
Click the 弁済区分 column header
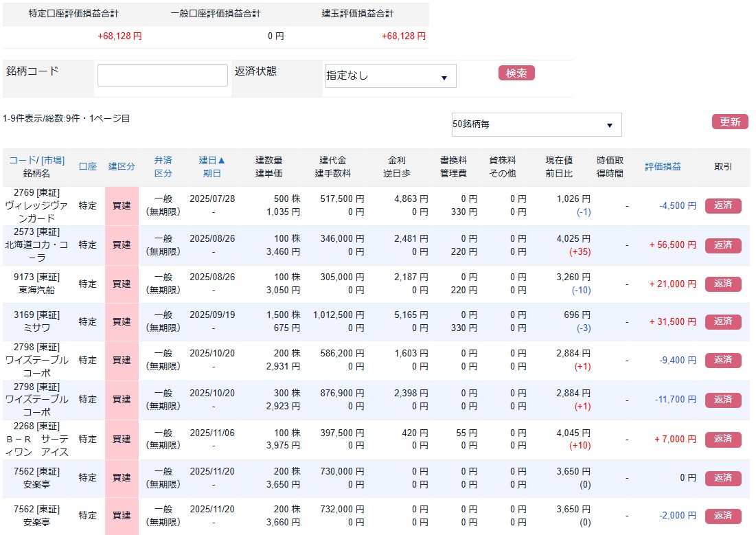click(163, 166)
